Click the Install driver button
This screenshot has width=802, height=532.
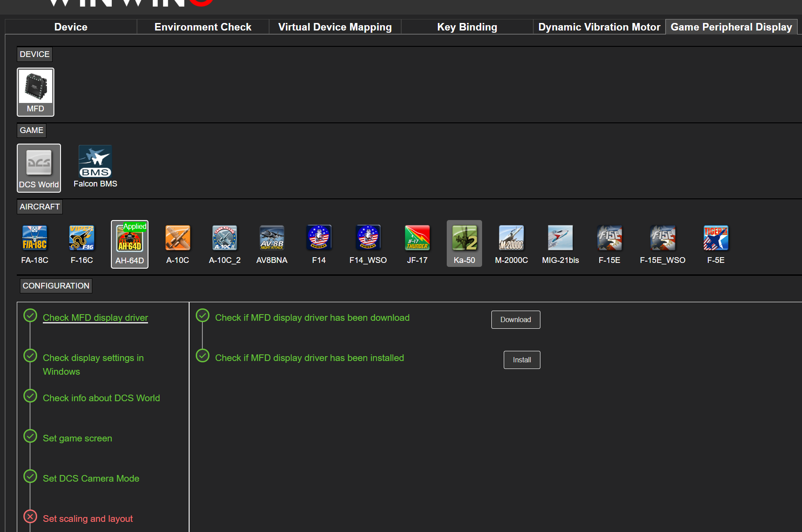522,360
